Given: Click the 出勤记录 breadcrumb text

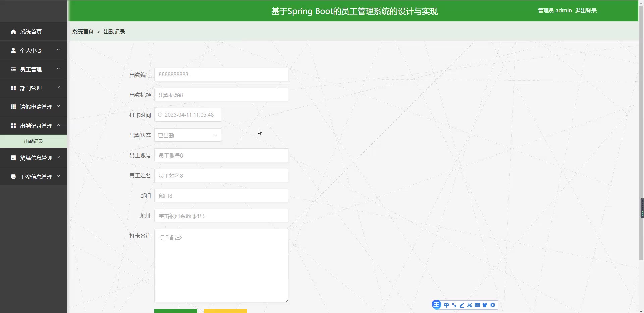Looking at the screenshot, I should coord(114,31).
